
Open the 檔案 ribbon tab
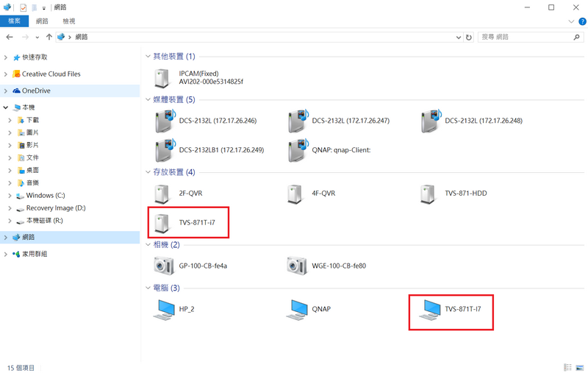[x=14, y=21]
